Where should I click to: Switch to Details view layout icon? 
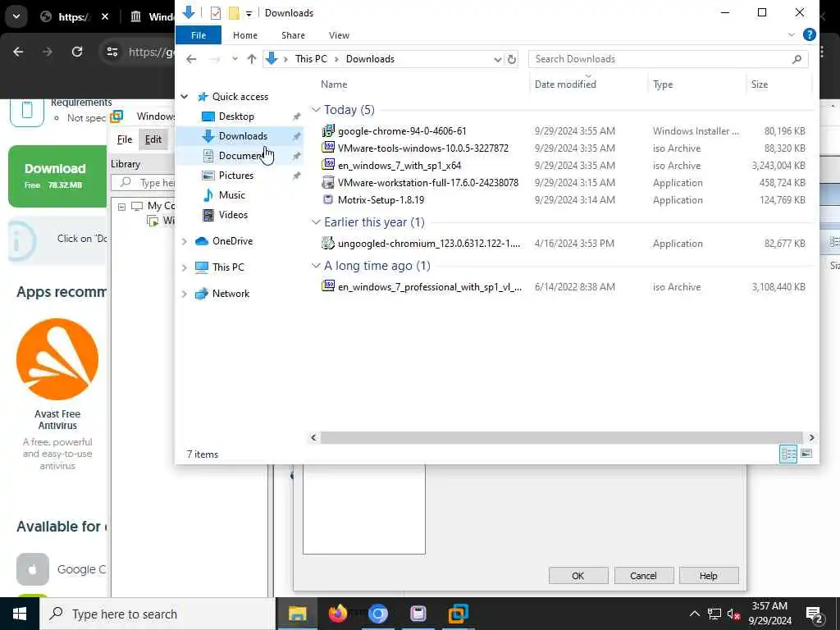click(788, 454)
